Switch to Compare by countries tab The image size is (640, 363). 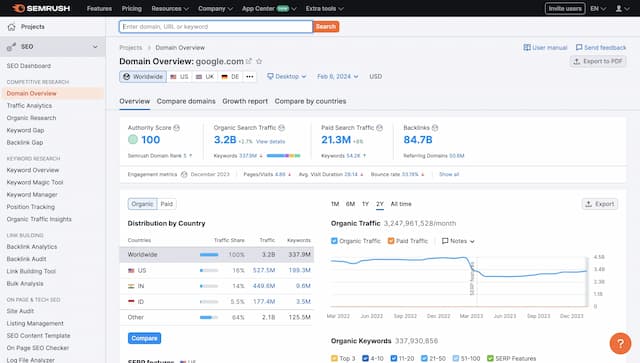pos(310,101)
